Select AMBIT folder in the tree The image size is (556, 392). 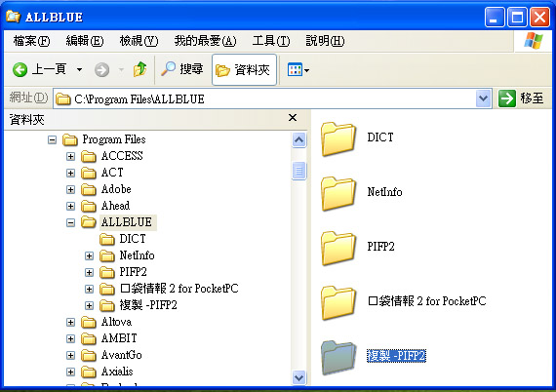pyautogui.click(x=119, y=338)
